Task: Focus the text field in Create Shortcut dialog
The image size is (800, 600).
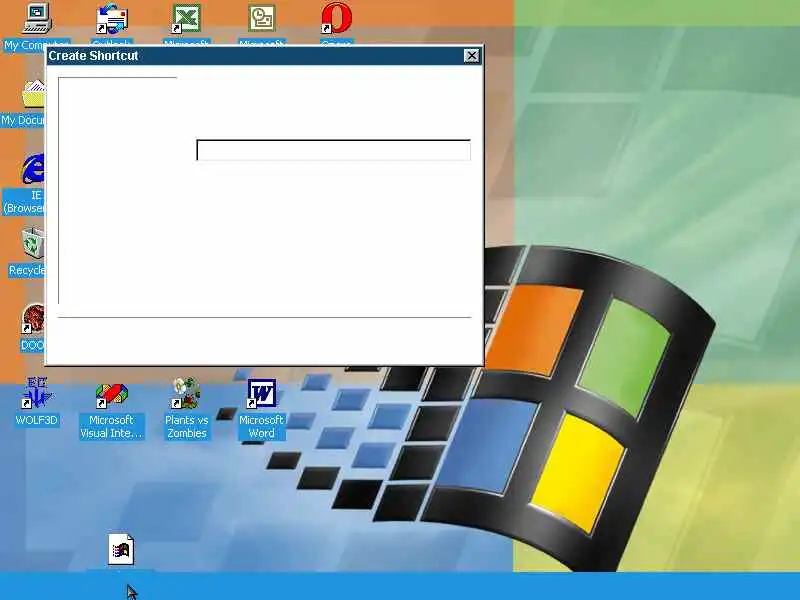Action: [x=334, y=150]
